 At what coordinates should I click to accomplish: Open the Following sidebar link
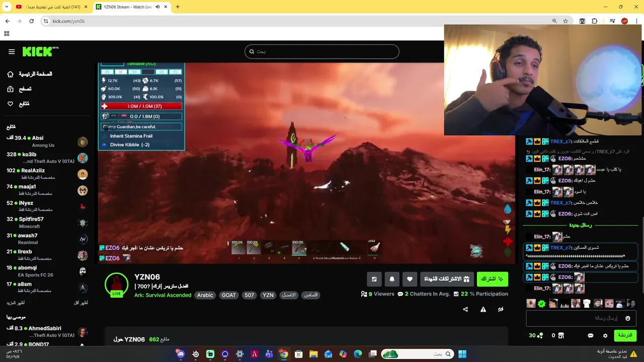click(18, 104)
